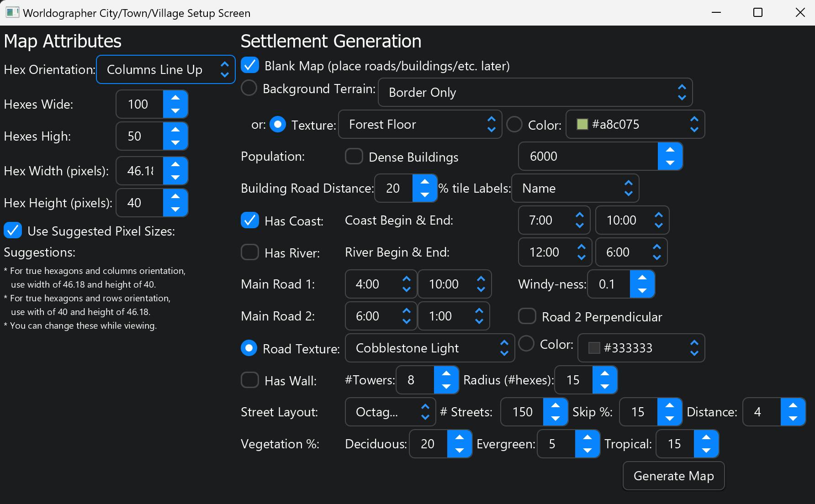Open the Hex Orientation dropdown

165,69
